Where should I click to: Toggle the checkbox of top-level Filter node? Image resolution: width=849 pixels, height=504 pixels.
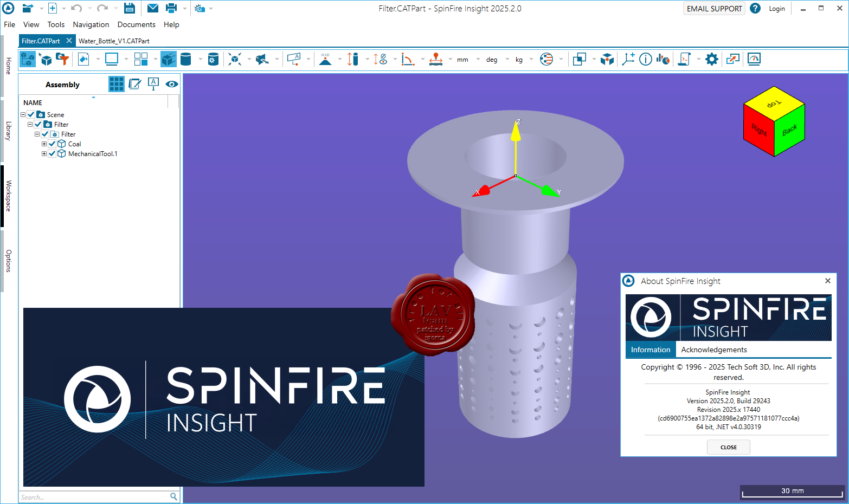(38, 124)
